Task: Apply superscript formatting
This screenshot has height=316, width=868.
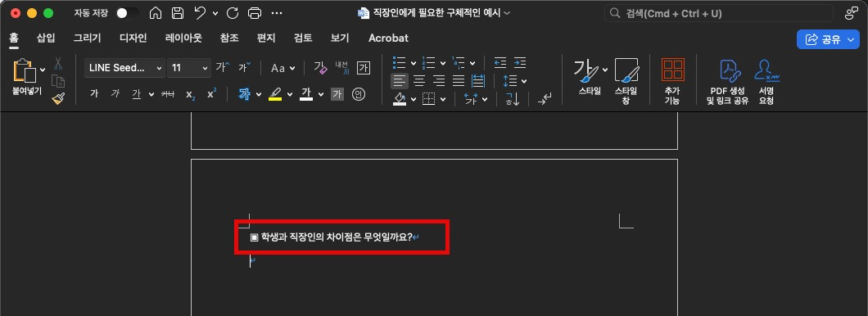Action: 211,93
